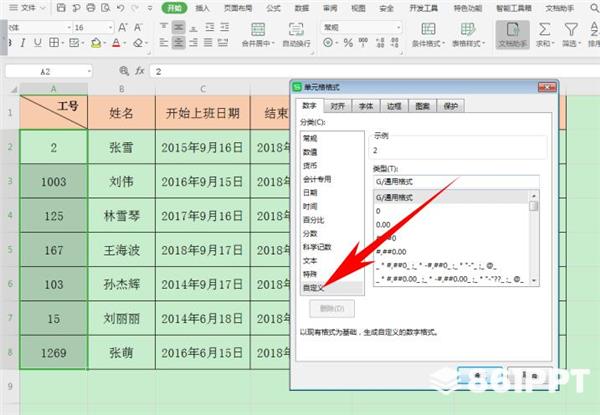Open the 字体 tab in format dialog
Viewport: 600px width, 415px height.
(x=366, y=106)
